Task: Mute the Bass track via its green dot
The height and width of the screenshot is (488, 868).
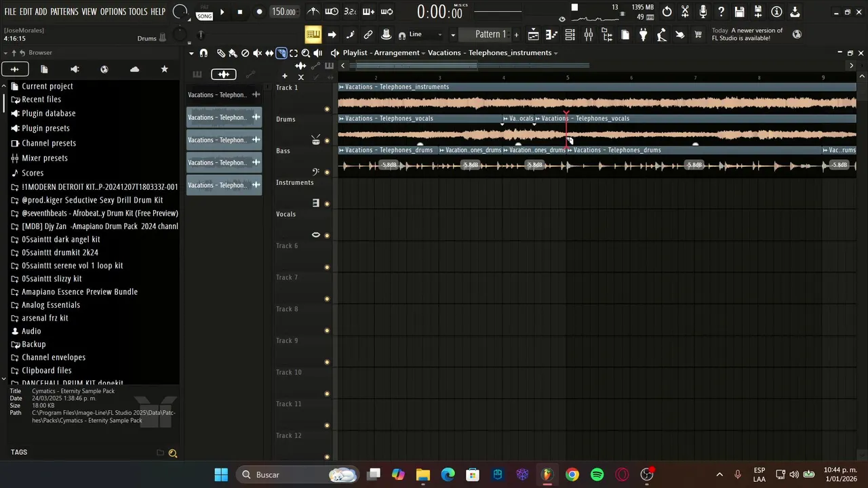Action: click(327, 172)
